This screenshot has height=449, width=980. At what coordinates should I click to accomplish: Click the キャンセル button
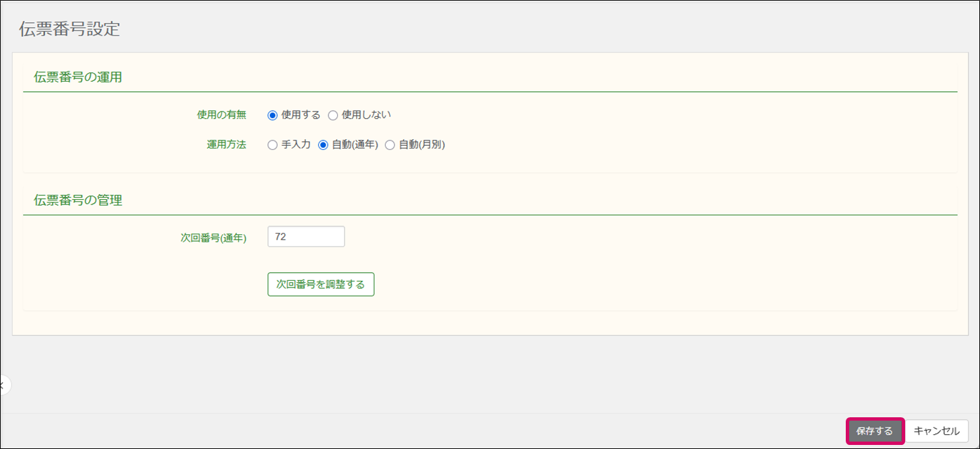click(936, 431)
